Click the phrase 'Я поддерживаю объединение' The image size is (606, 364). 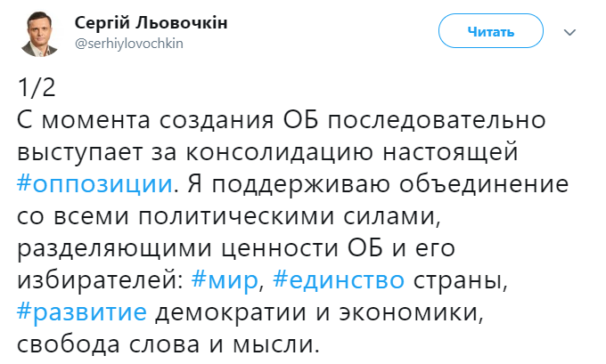tap(389, 184)
